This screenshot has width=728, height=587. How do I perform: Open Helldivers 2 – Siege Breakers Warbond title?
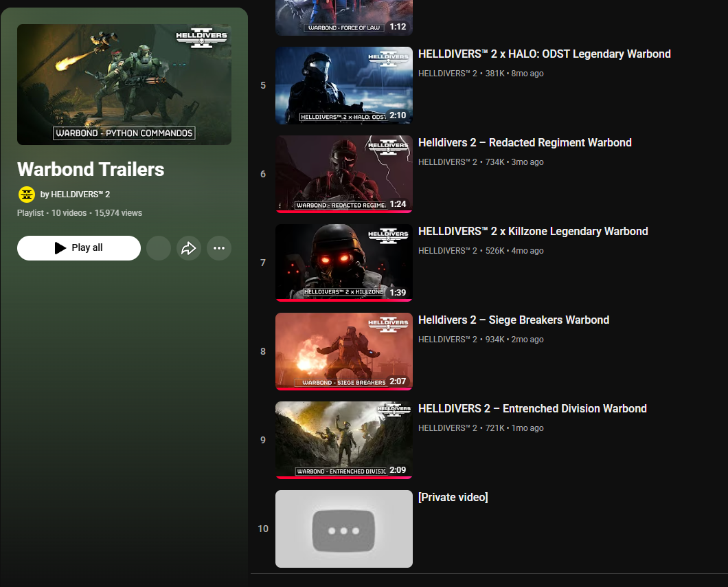pyautogui.click(x=514, y=320)
